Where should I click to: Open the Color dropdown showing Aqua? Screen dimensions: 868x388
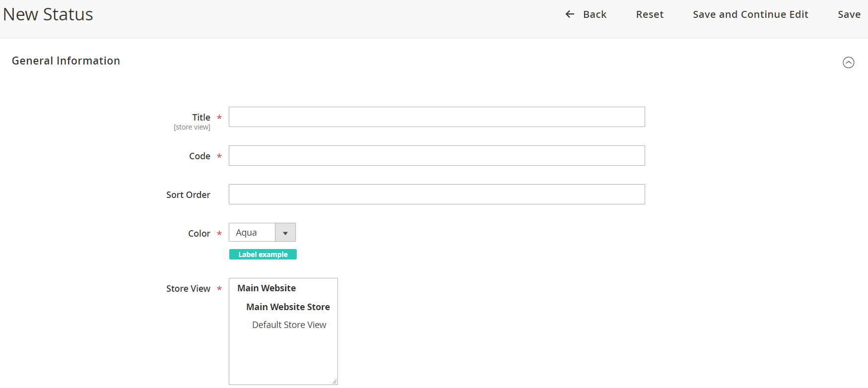262,232
